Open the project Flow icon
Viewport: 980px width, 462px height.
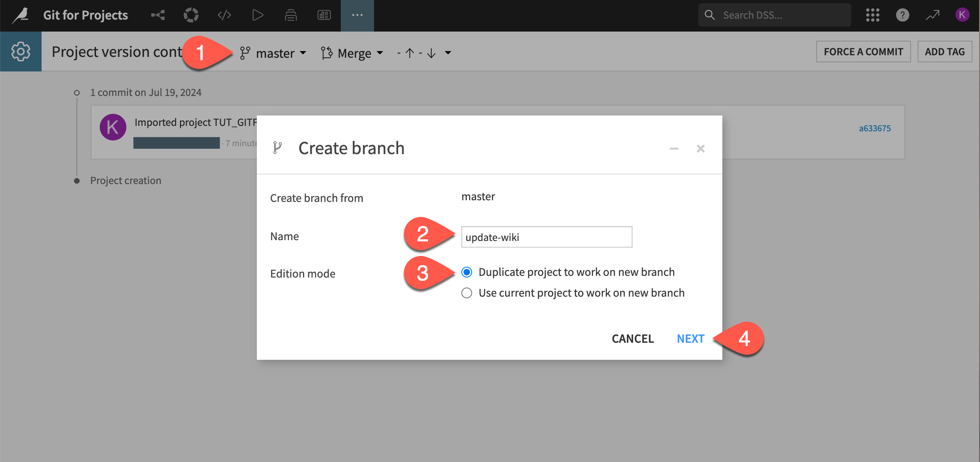click(158, 15)
